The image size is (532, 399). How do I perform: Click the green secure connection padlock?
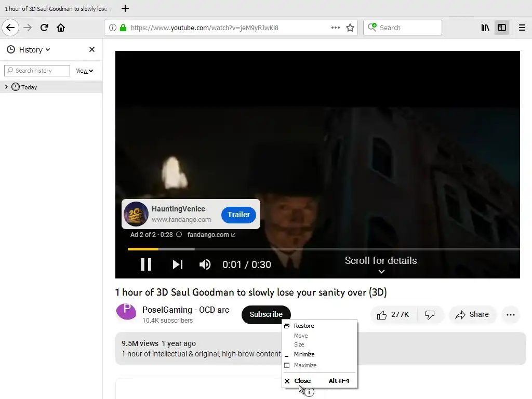(x=123, y=28)
